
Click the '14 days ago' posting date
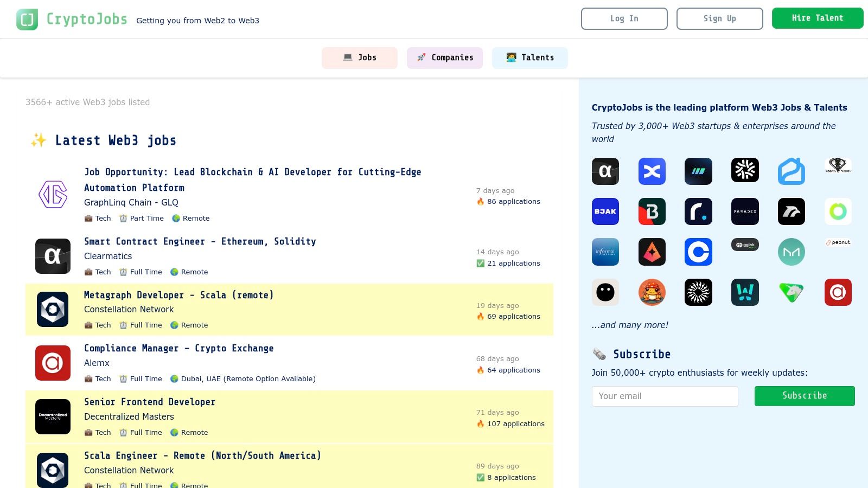(x=497, y=252)
